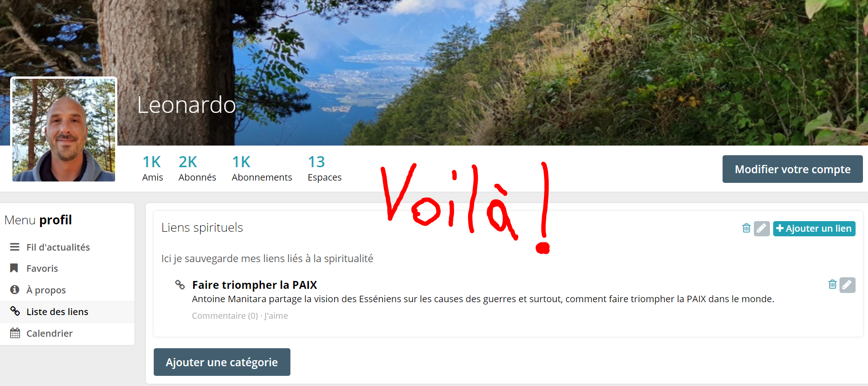Edit the Faire triompher la PAIX link entry
868x386 pixels.
(x=847, y=285)
